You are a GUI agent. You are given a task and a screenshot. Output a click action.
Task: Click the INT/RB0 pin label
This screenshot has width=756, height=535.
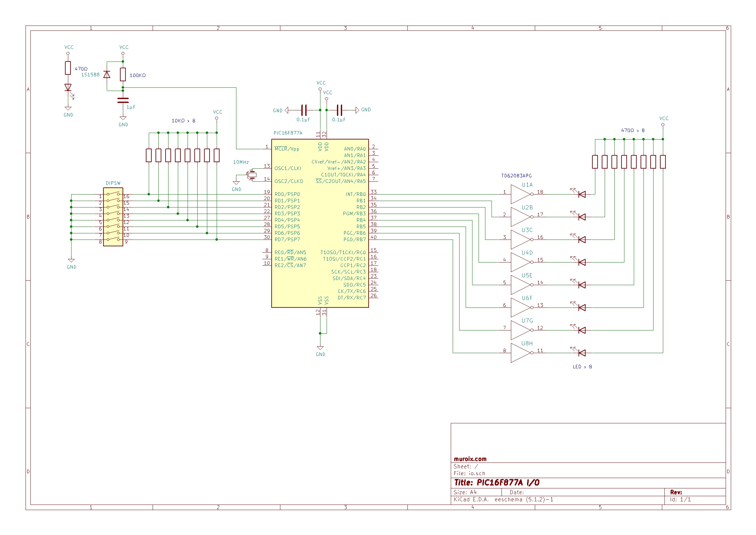coord(356,194)
